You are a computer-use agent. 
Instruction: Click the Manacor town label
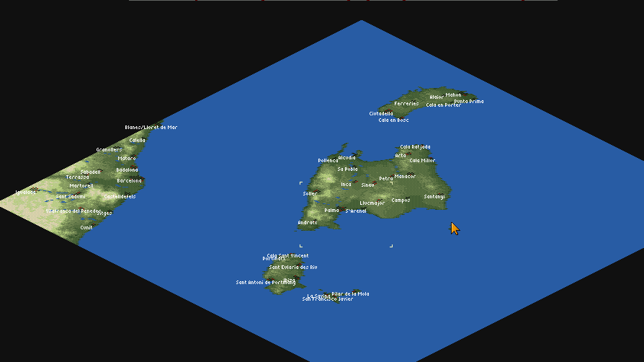click(x=405, y=176)
